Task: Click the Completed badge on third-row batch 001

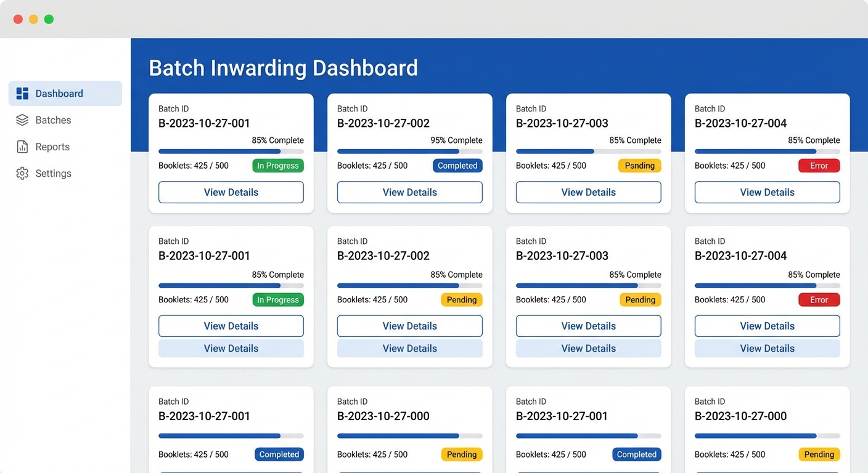Action: point(279,454)
